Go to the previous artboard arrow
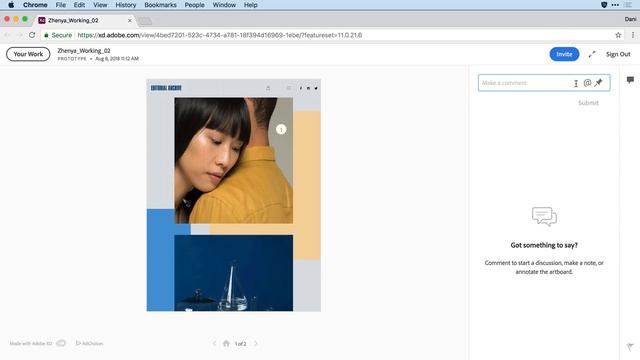The image size is (640, 360). click(x=214, y=343)
